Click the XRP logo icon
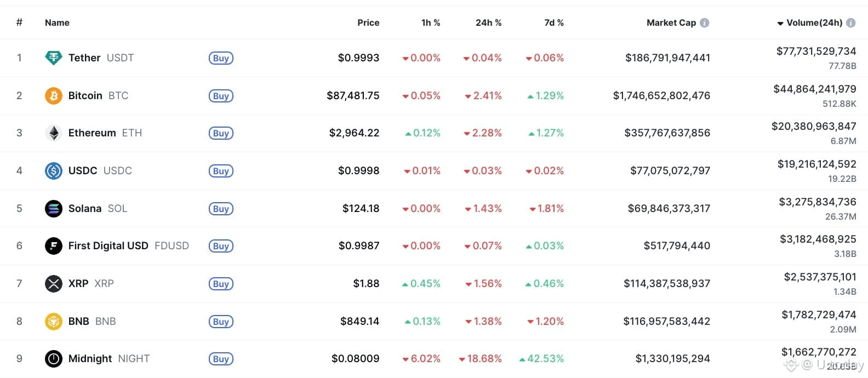Viewport: 868px width, 378px height. tap(53, 284)
